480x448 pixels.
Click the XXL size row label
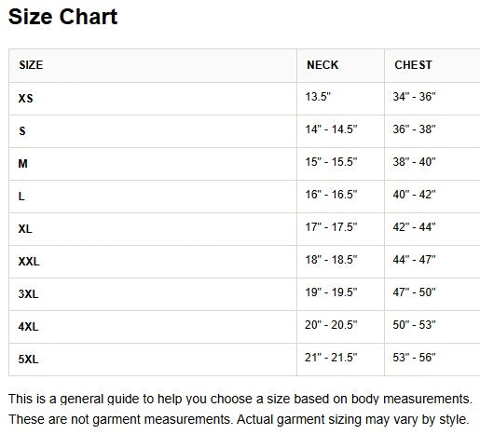pyautogui.click(x=29, y=262)
